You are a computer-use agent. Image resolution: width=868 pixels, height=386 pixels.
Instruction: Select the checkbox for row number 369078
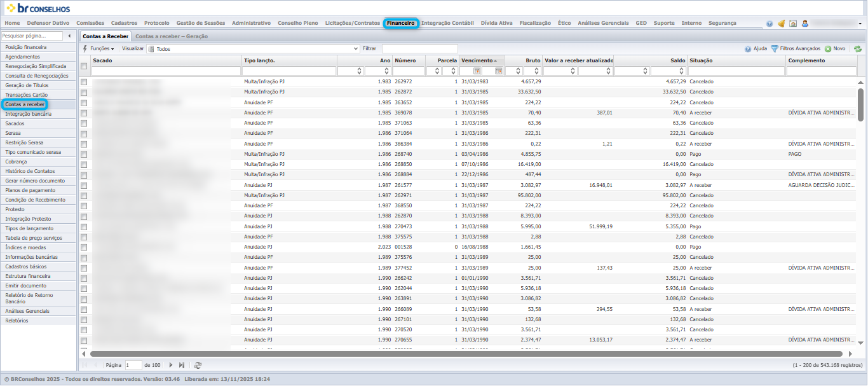(84, 113)
